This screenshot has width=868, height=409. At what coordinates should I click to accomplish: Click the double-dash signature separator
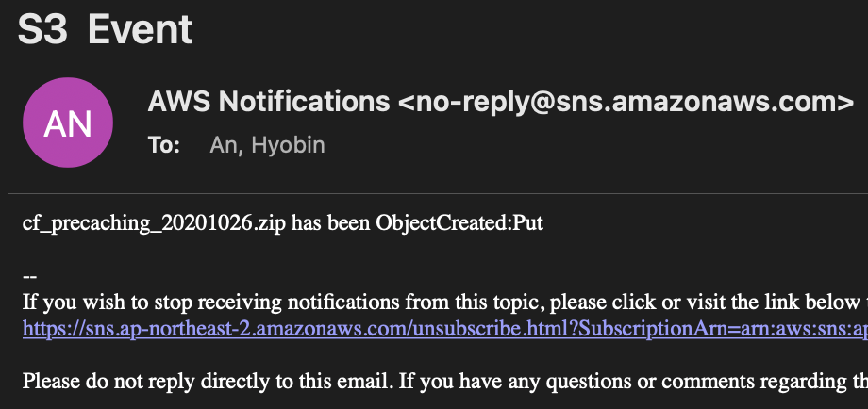point(30,276)
